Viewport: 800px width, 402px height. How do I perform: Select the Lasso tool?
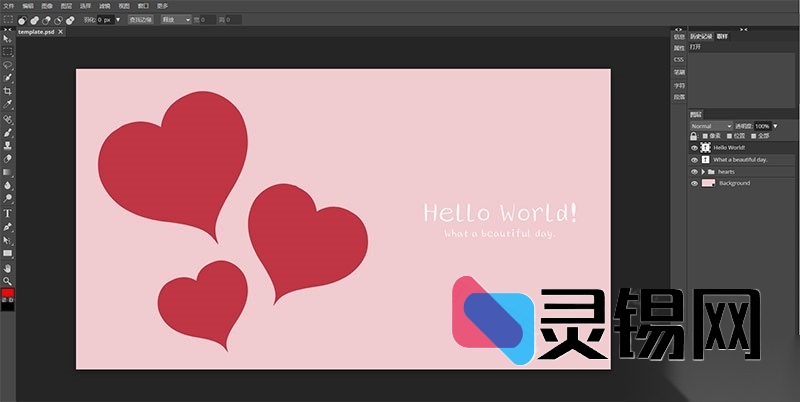click(x=8, y=65)
